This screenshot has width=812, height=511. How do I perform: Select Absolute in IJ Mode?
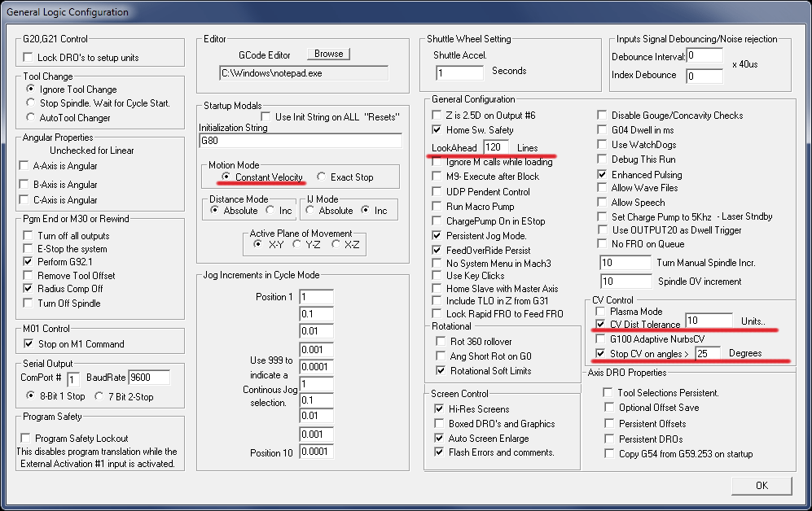click(309, 210)
